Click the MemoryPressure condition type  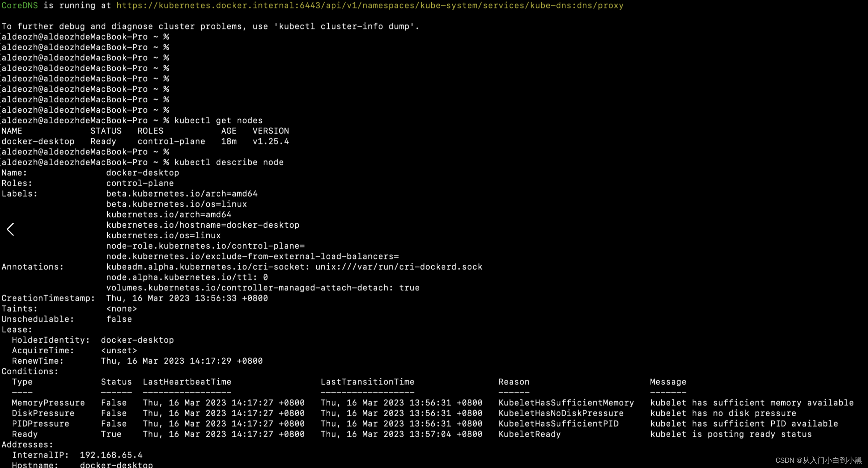[48, 403]
